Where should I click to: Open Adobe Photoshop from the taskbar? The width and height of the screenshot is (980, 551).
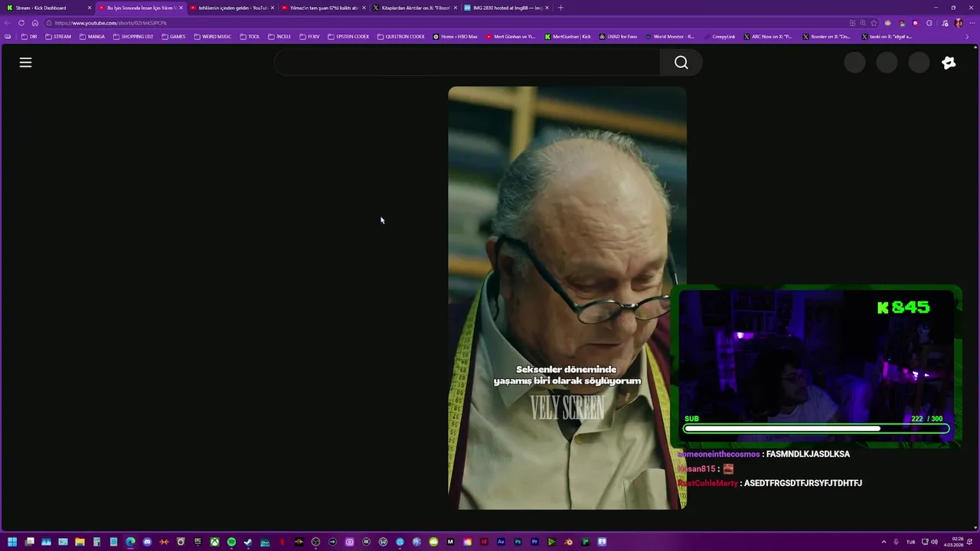click(x=518, y=542)
